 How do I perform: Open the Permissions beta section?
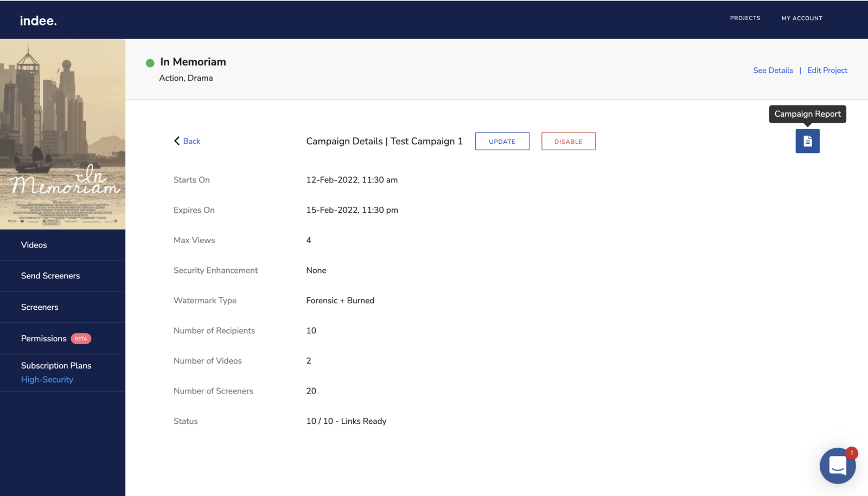(44, 339)
